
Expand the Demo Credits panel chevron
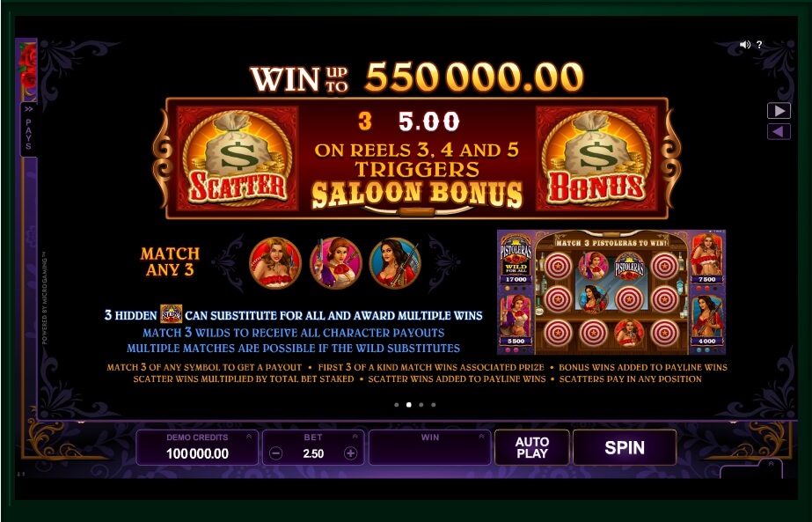[x=249, y=437]
